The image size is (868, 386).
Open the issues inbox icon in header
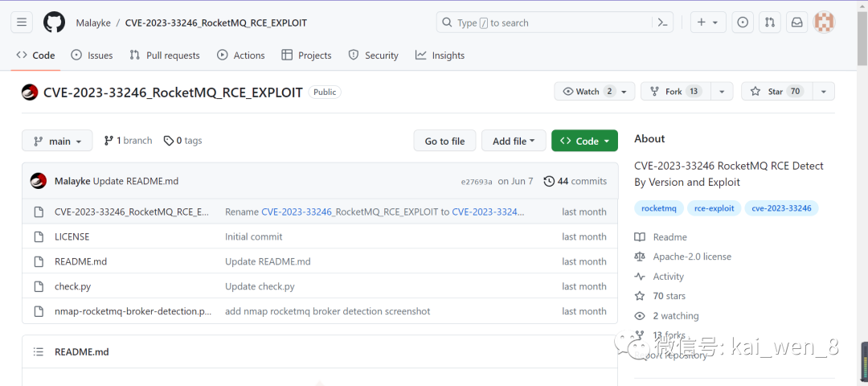pyautogui.click(x=743, y=23)
